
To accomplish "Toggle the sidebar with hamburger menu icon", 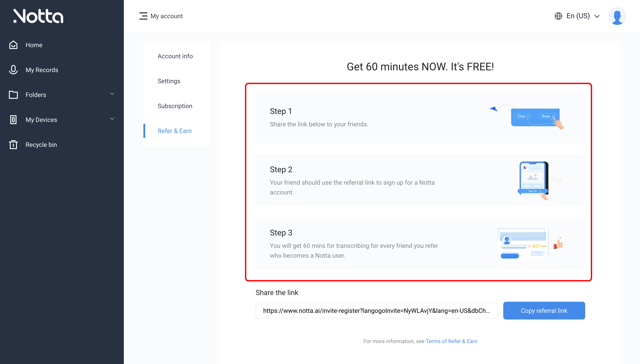I will click(x=143, y=16).
